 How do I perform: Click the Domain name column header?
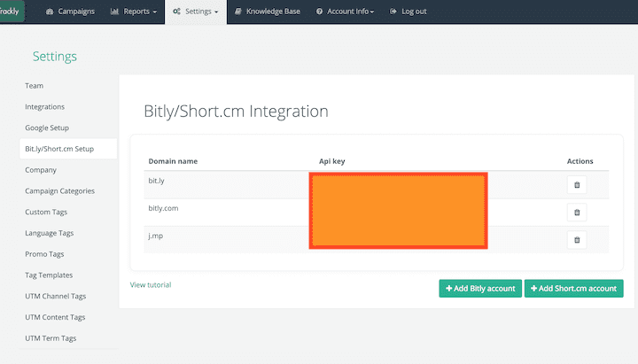(173, 161)
